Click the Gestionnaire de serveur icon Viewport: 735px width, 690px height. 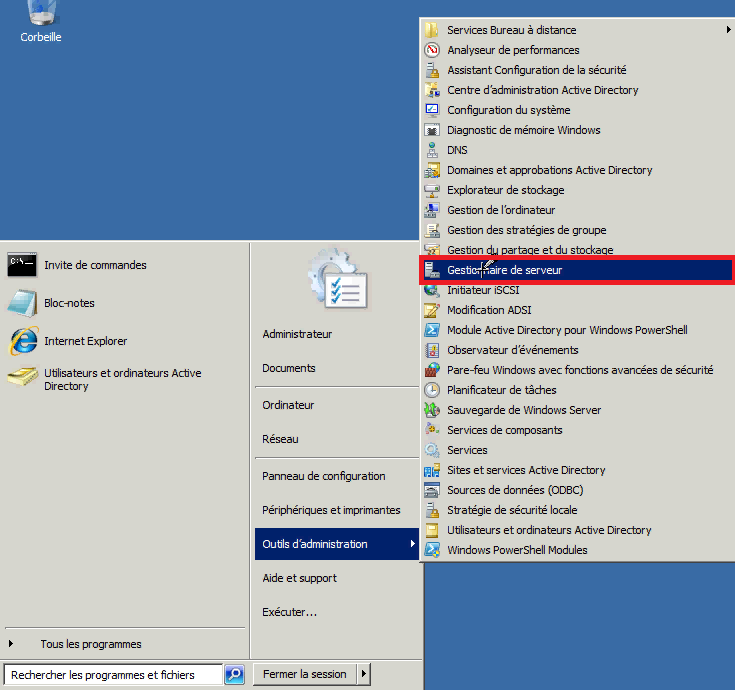(432, 270)
